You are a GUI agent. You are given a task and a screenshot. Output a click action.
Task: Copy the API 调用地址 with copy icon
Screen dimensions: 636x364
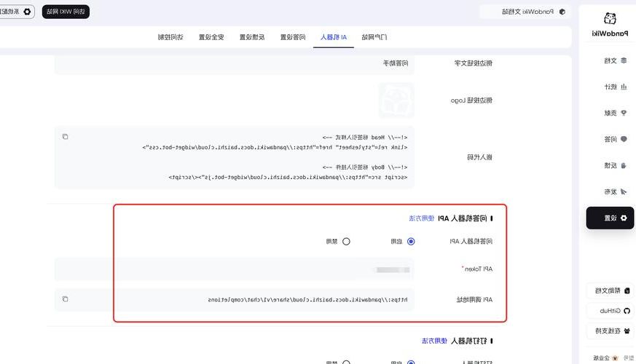coord(66,299)
